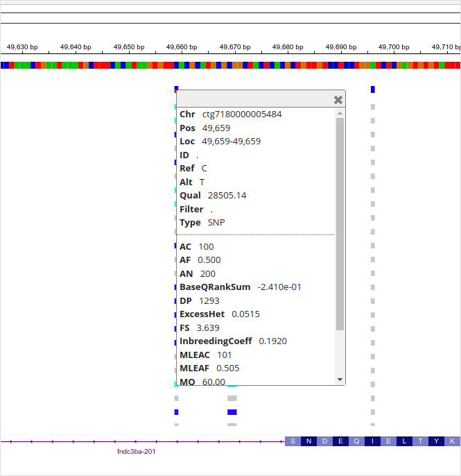Click the 49,670 bp ruler label
461x476 pixels.
(x=235, y=47)
